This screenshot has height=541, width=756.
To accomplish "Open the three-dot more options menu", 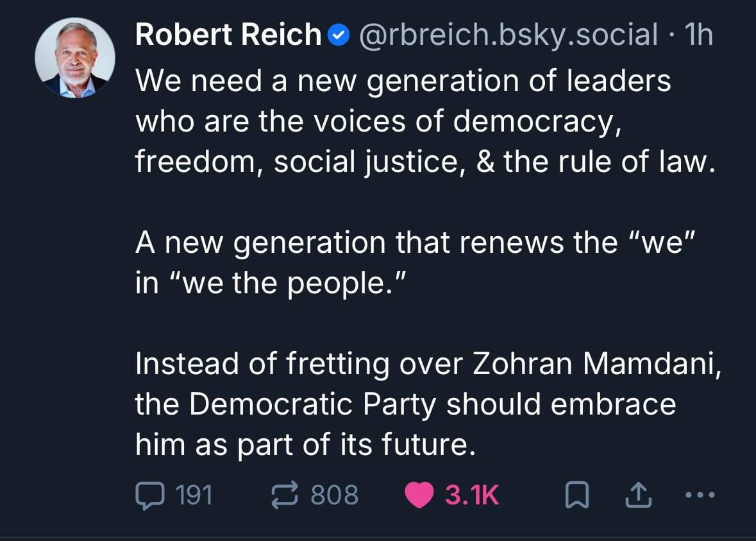I will (699, 495).
